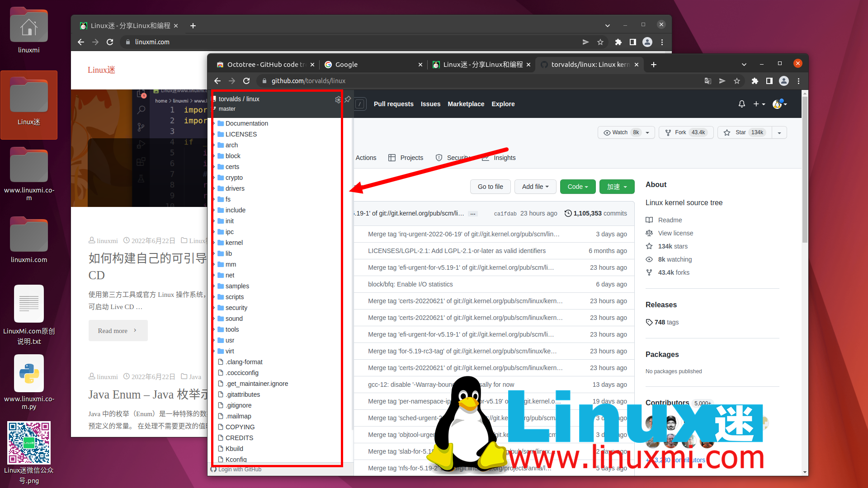Open the repository Actions tab
This screenshot has height=488, width=868.
coord(366,158)
